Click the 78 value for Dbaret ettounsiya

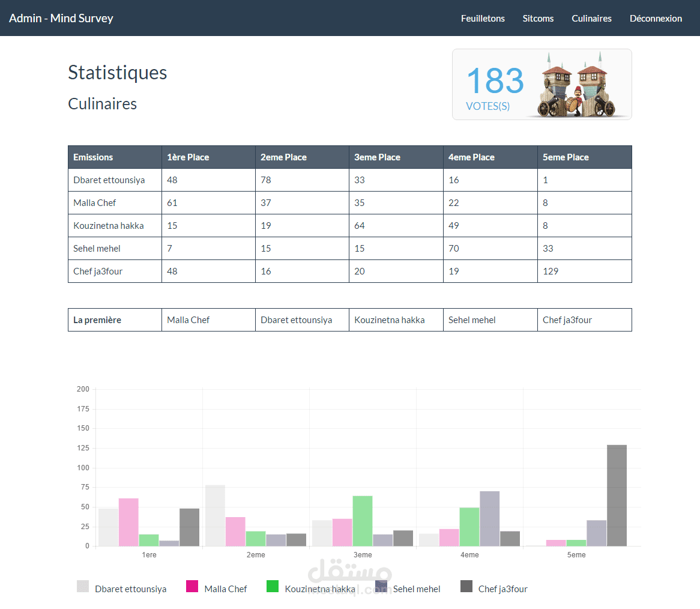pos(265,180)
